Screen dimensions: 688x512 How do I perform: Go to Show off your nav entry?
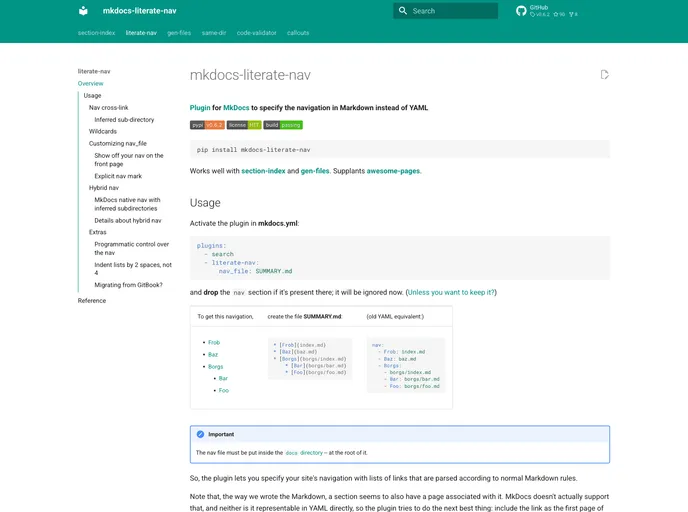tap(129, 160)
